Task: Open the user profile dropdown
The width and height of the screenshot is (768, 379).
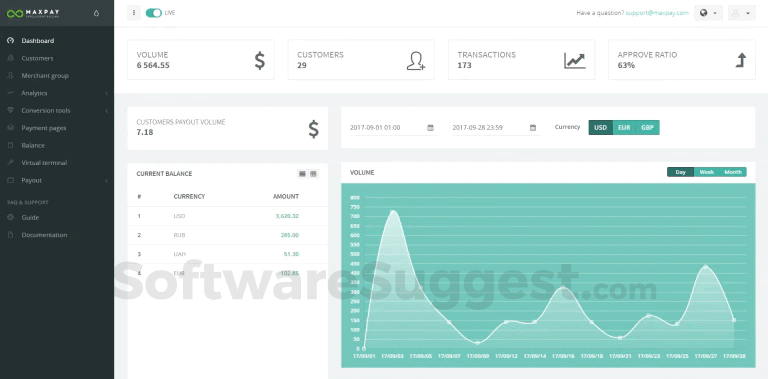Action: pos(742,13)
